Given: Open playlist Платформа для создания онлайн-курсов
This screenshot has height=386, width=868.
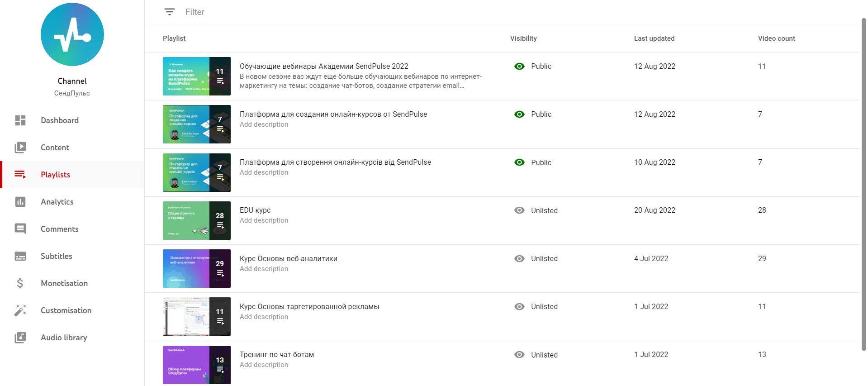Looking at the screenshot, I should [x=333, y=114].
